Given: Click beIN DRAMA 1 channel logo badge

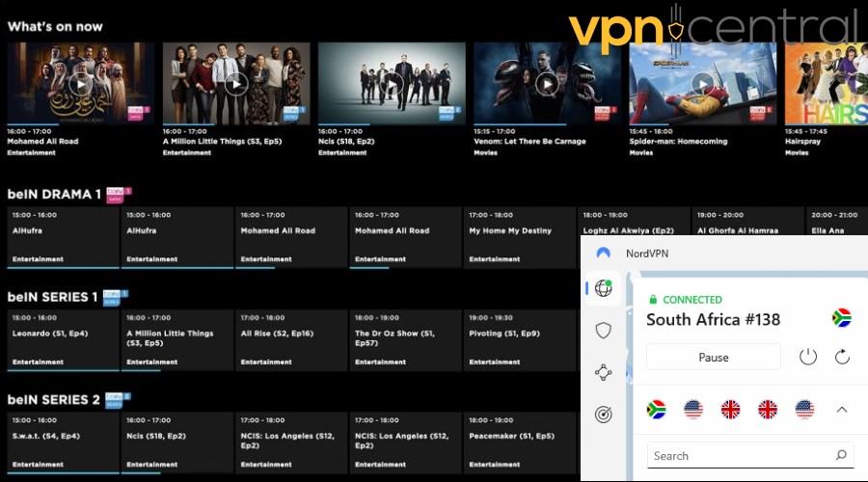Looking at the screenshot, I should pyautogui.click(x=119, y=195).
